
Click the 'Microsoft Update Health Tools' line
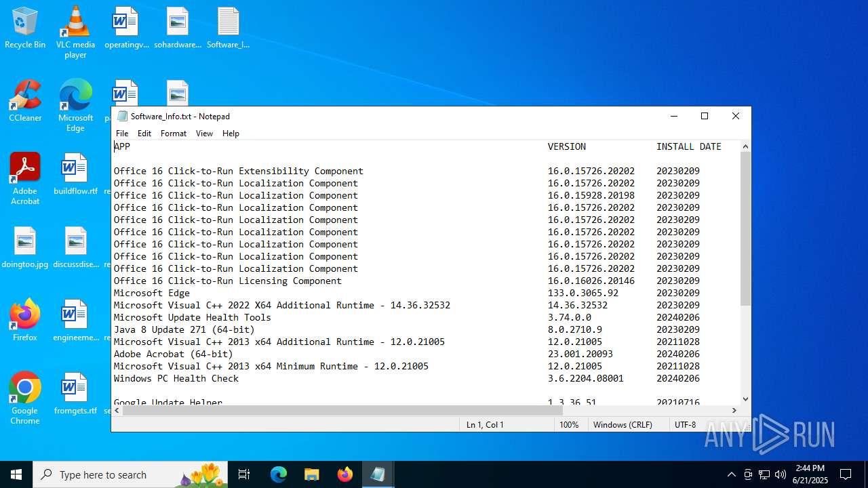click(193, 317)
